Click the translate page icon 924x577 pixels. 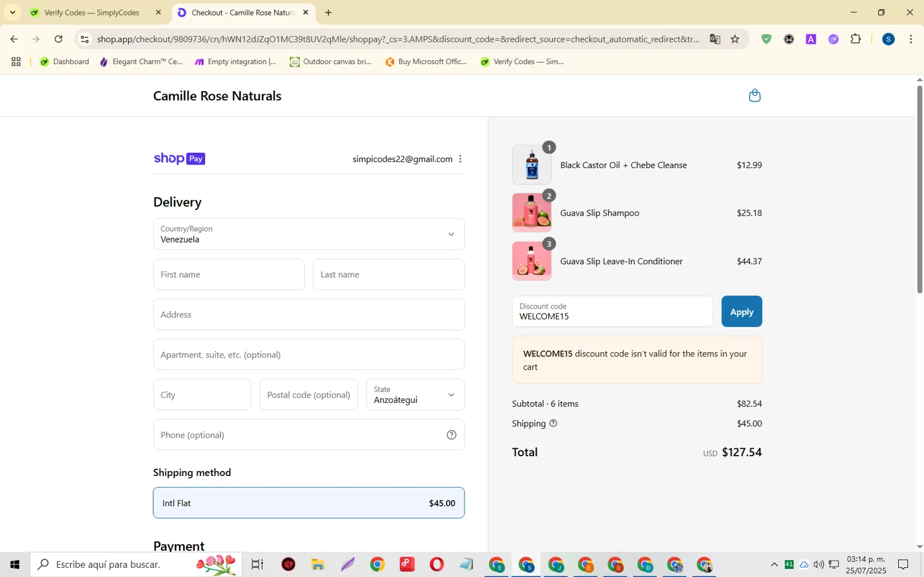point(715,39)
